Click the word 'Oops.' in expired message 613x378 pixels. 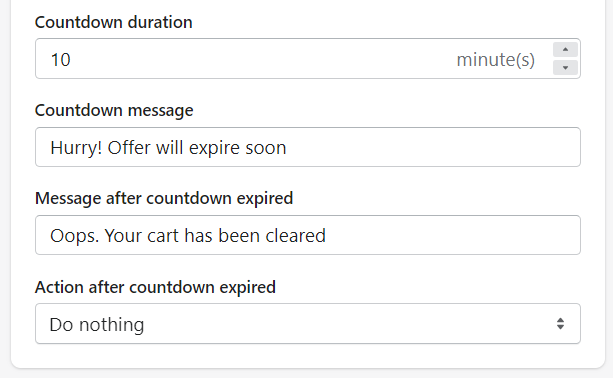pos(74,237)
